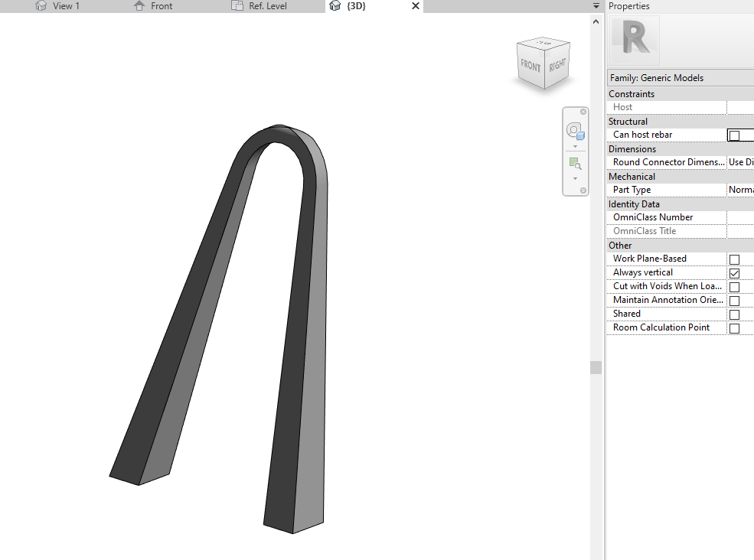Enable the Work Plane-Based checkbox
This screenshot has width=754, height=560.
coord(733,259)
